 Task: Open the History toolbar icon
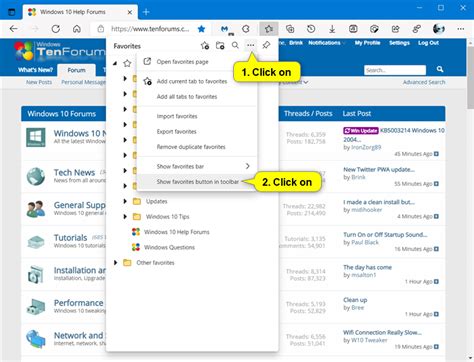click(311, 29)
